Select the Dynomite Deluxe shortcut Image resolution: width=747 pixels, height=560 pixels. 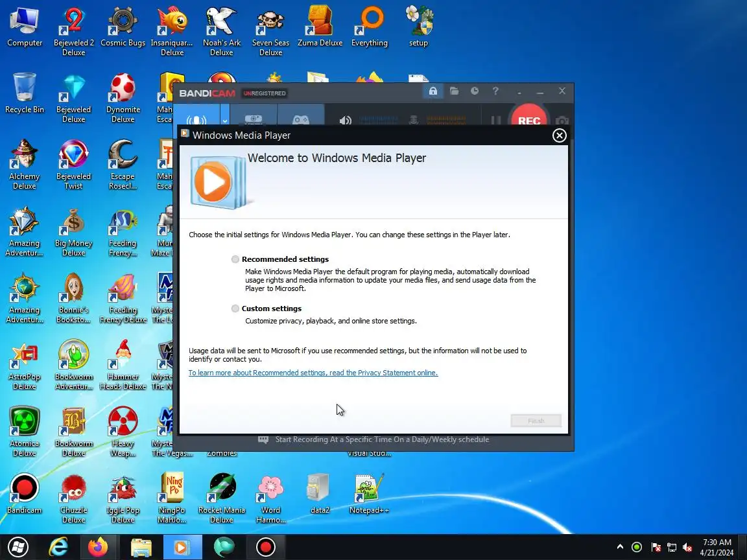point(123,98)
